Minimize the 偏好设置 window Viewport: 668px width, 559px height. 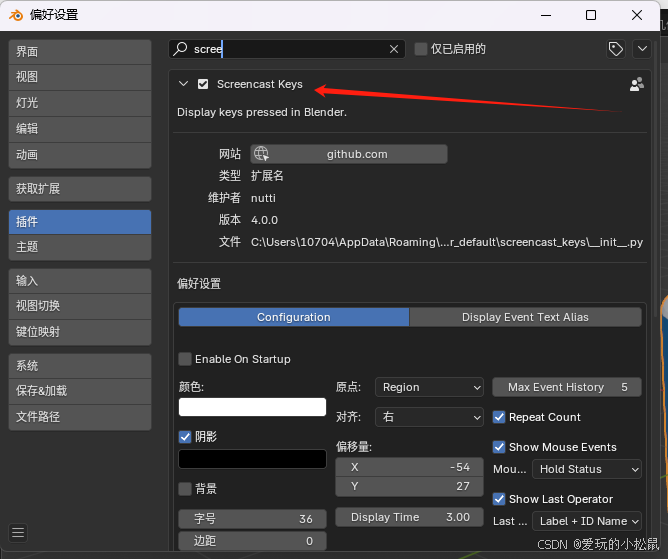546,15
